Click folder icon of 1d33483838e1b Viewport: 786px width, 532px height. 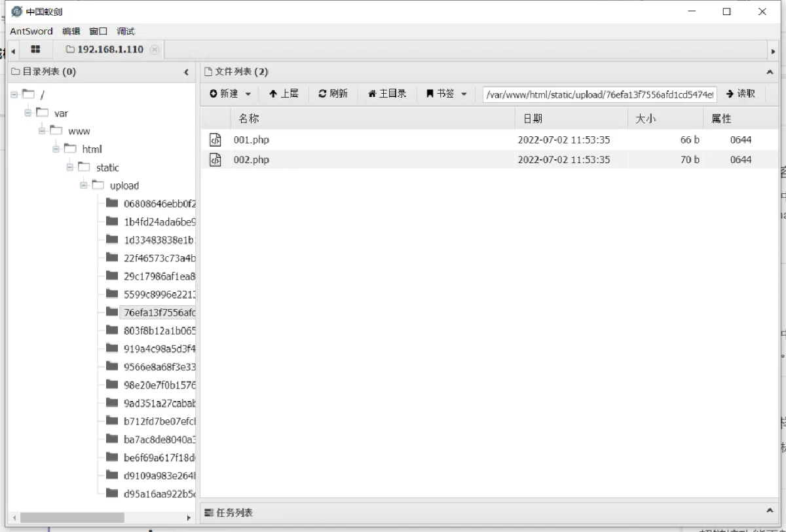pyautogui.click(x=112, y=239)
